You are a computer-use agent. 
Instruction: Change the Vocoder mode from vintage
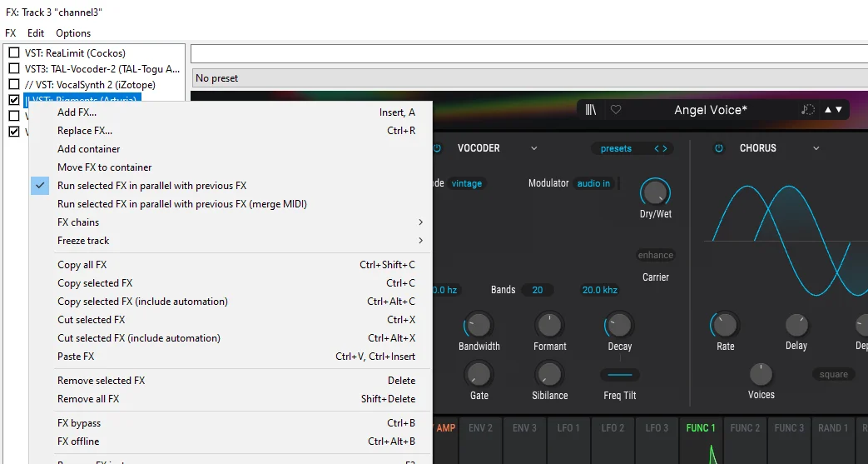tap(466, 183)
